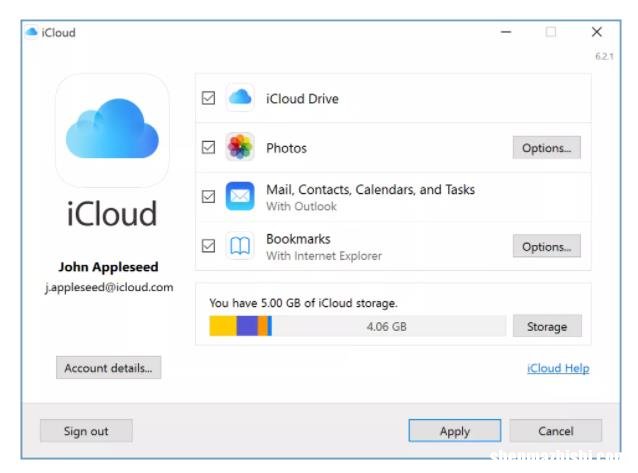638x473 pixels.
Task: Click the large iCloud logo image
Action: click(112, 130)
